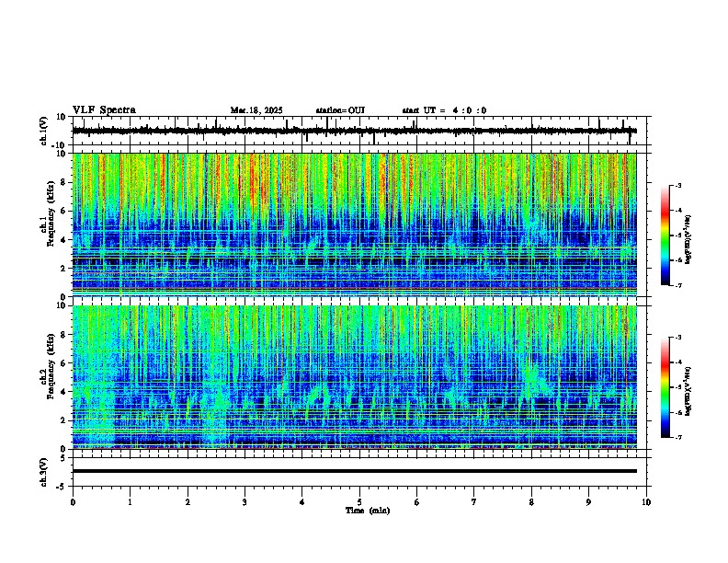Click time axis tick label "1"
The image size is (728, 563).
point(130,502)
